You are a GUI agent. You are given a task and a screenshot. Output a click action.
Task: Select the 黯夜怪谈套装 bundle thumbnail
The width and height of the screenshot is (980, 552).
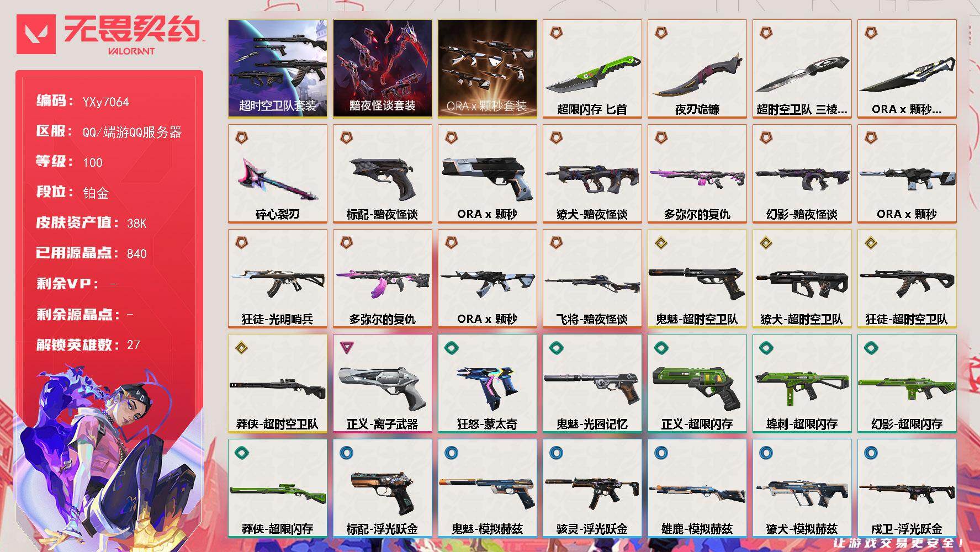click(x=383, y=69)
